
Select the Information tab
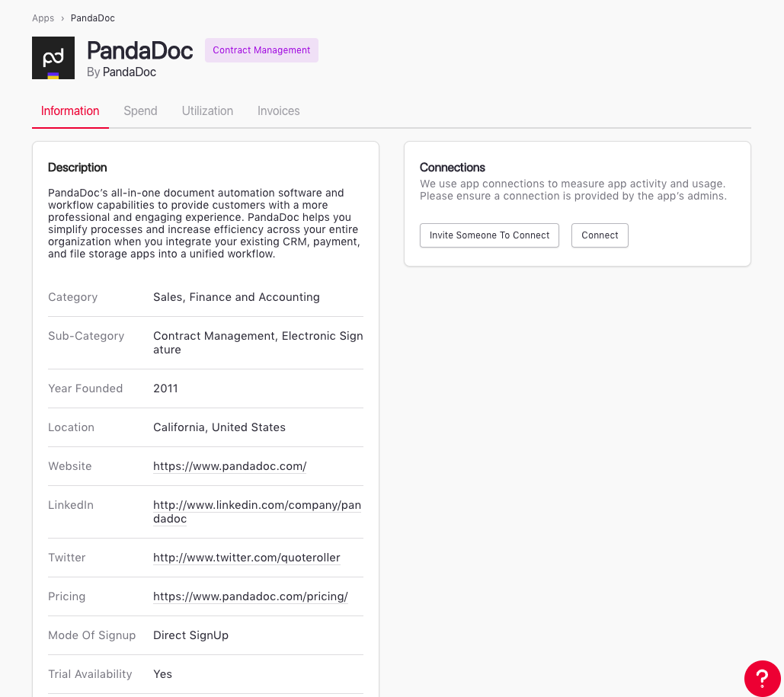pos(70,111)
